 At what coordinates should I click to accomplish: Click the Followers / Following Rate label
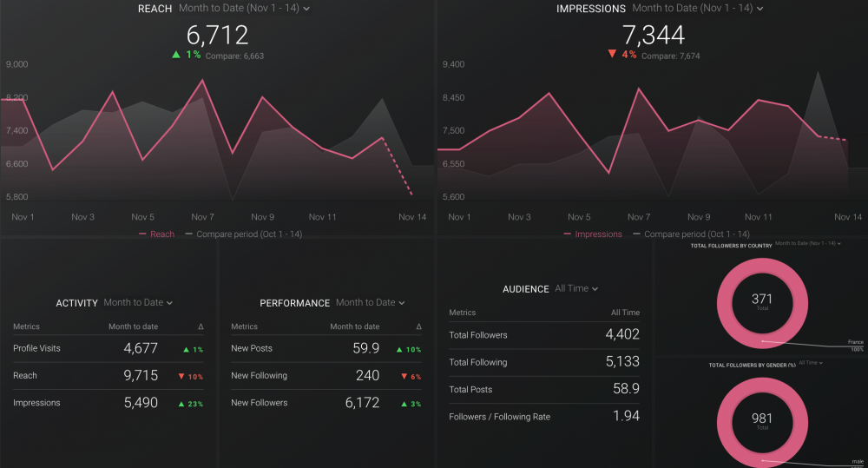499,417
